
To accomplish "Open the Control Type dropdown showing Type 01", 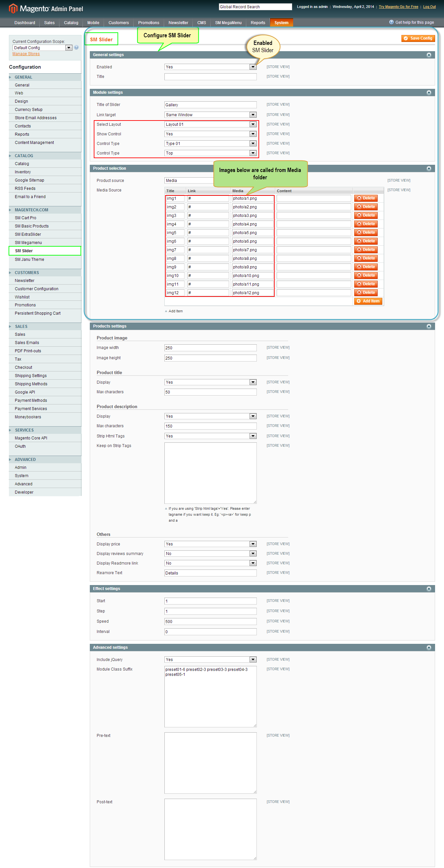I will pyautogui.click(x=211, y=144).
